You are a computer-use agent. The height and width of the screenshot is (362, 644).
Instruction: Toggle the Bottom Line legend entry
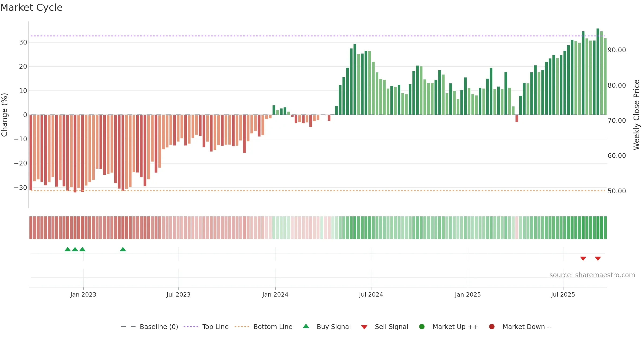coord(264,327)
